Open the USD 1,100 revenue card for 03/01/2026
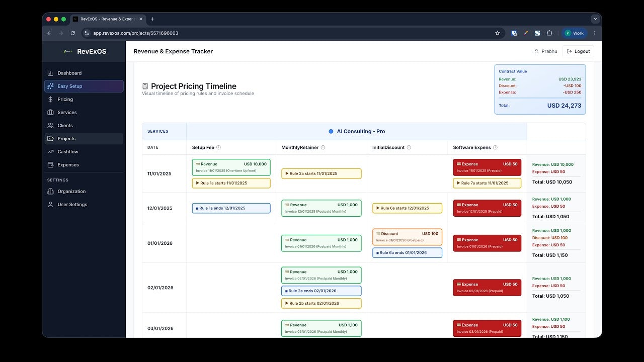This screenshot has height=362, width=644. click(x=321, y=328)
